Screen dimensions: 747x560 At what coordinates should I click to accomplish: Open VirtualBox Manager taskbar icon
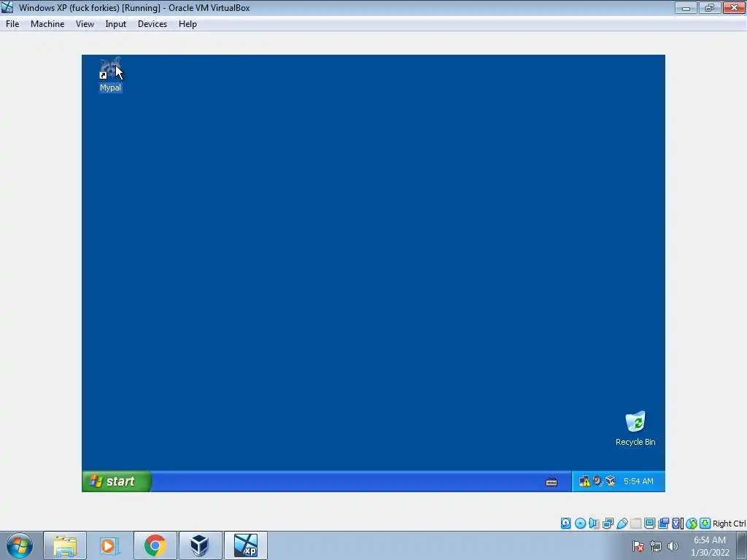[200, 545]
